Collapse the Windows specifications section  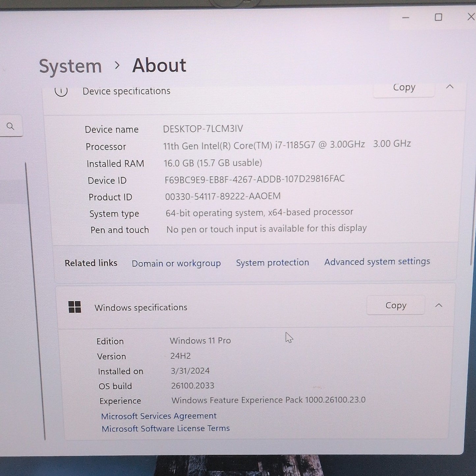[439, 305]
